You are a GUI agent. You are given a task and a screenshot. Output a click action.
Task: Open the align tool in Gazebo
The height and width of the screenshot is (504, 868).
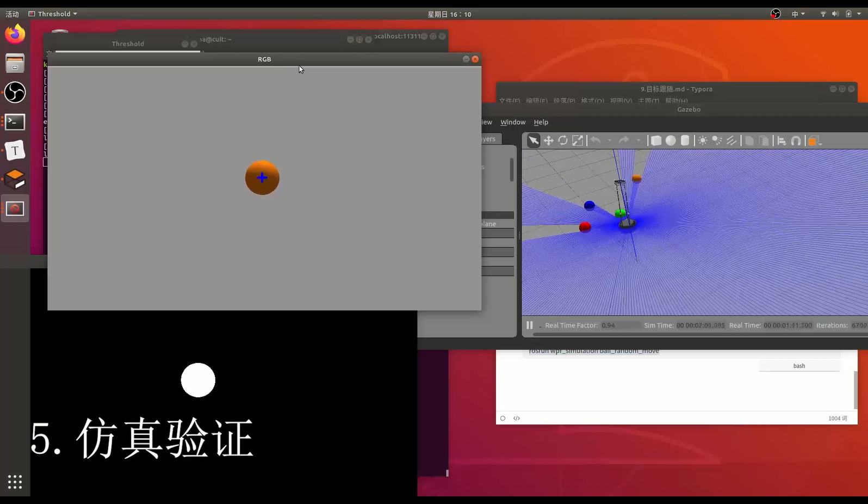[x=782, y=141]
